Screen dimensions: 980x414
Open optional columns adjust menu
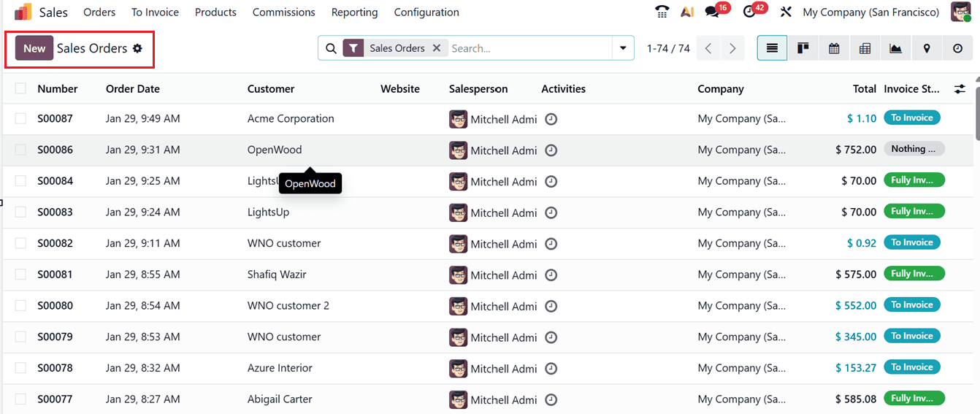960,88
